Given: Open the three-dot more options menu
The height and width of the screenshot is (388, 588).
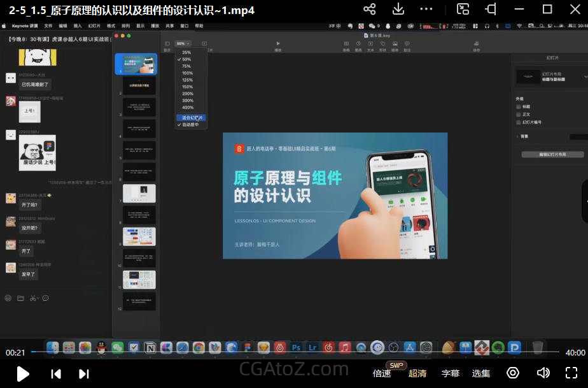Looking at the screenshot, I should click(x=426, y=9).
